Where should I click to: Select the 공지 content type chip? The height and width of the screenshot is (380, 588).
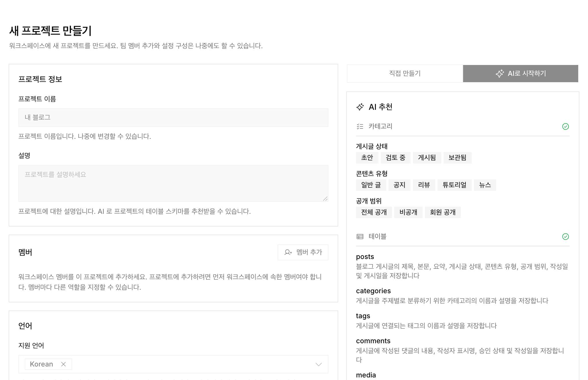point(399,185)
